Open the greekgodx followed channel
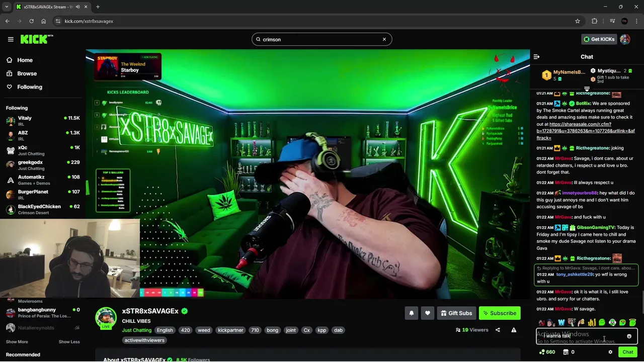This screenshot has height=362, width=644. point(43,165)
